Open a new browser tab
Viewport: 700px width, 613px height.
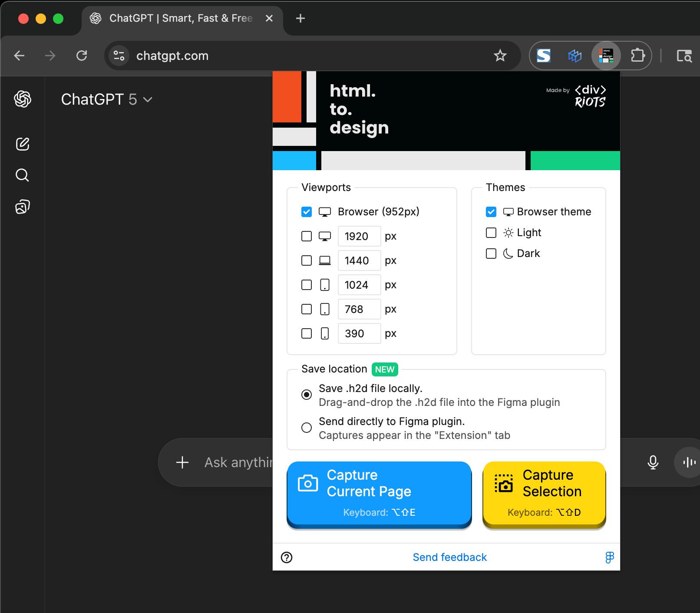[300, 18]
